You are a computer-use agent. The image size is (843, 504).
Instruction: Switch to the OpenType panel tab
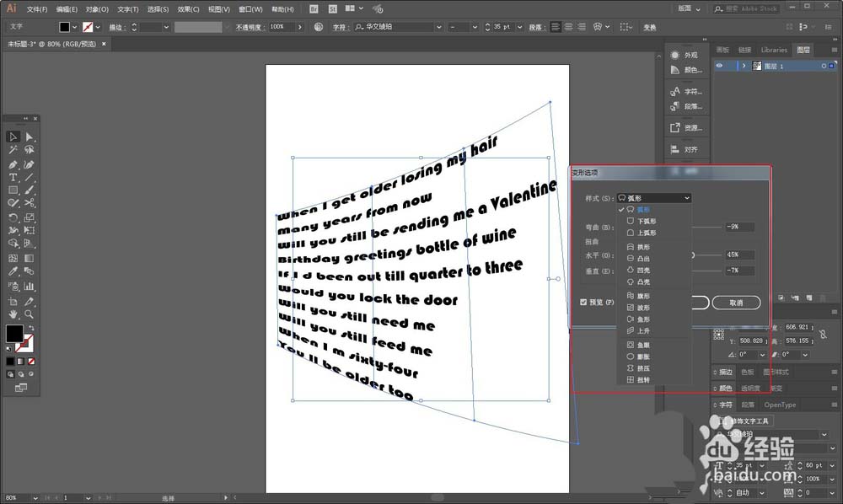[x=780, y=405]
